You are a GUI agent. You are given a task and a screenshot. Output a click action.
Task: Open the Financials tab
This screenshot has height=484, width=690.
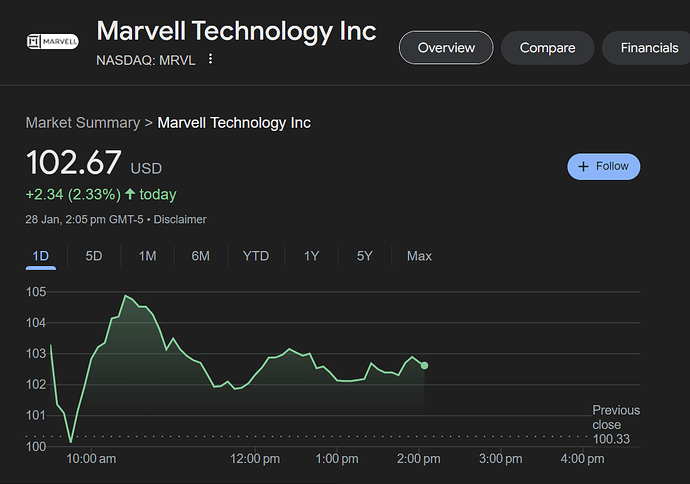(649, 47)
